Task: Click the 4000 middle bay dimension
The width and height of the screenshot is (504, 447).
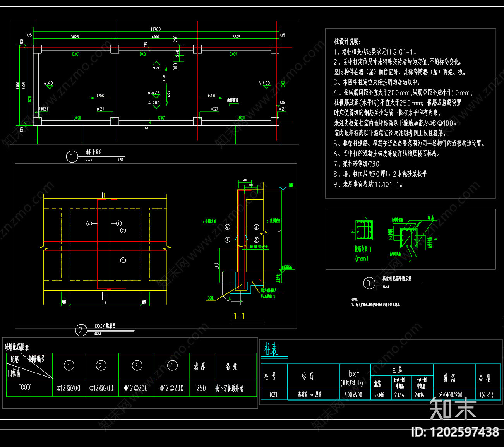Action: [x=156, y=37]
